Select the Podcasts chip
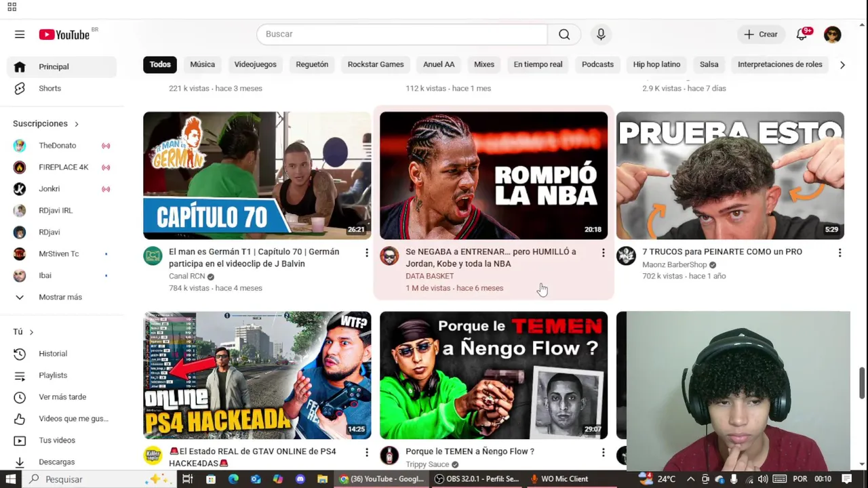The image size is (868, 488). [597, 64]
